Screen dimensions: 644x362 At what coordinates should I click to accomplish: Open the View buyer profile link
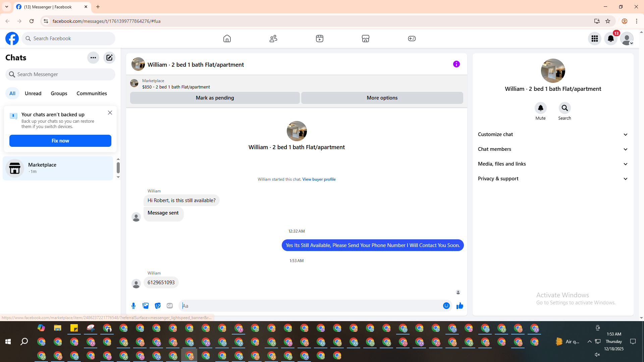point(319,179)
